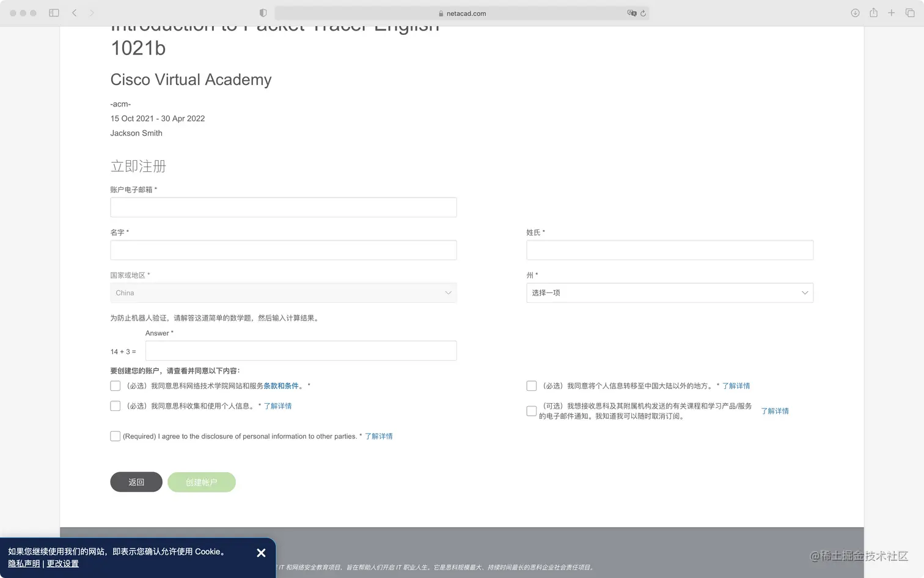The height and width of the screenshot is (578, 924).
Task: Show tab overview icon
Action: (910, 13)
